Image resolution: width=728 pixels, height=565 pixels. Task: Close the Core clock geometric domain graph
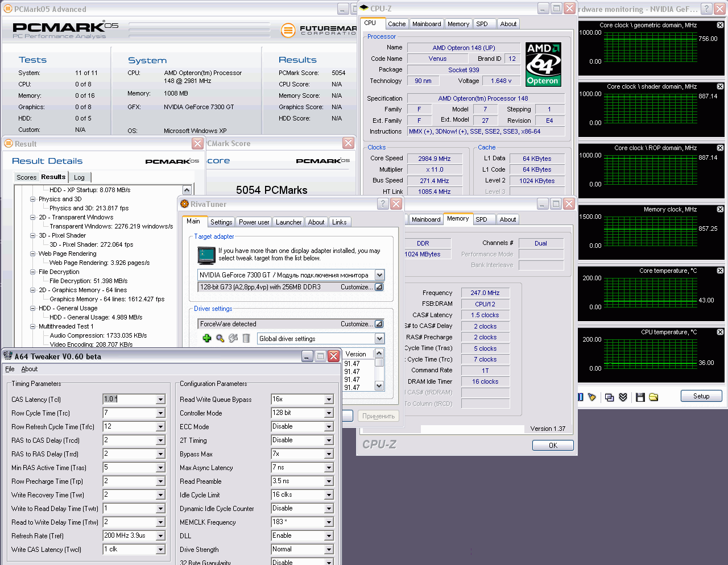tap(720, 25)
